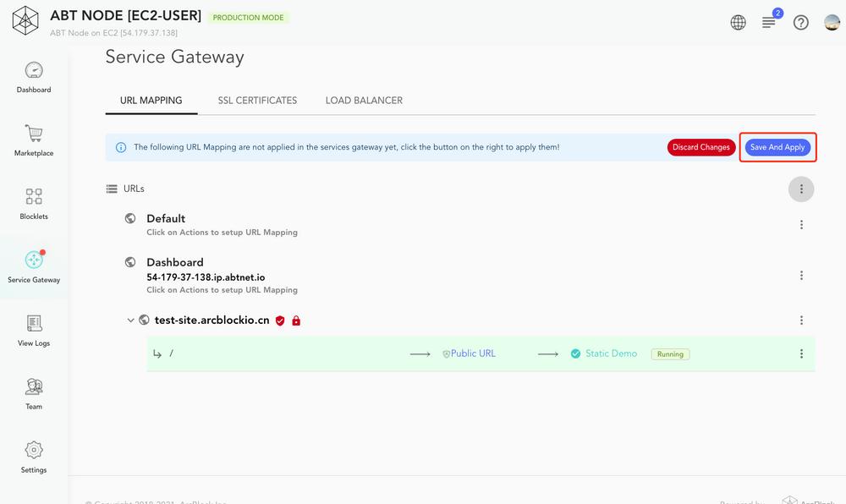The image size is (846, 504).
Task: Click the small shield icon before Public URL
Action: pos(446,354)
